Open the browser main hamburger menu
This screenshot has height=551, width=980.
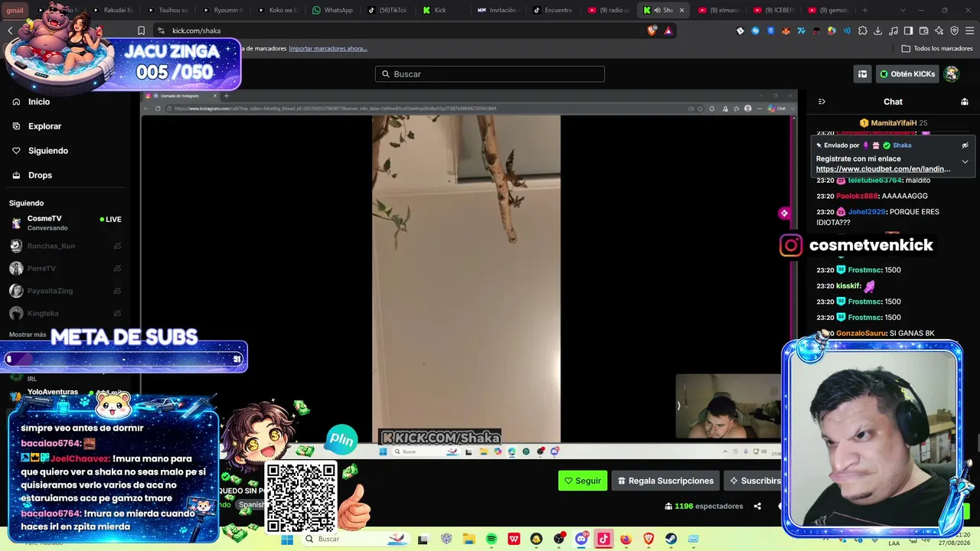coord(970,31)
